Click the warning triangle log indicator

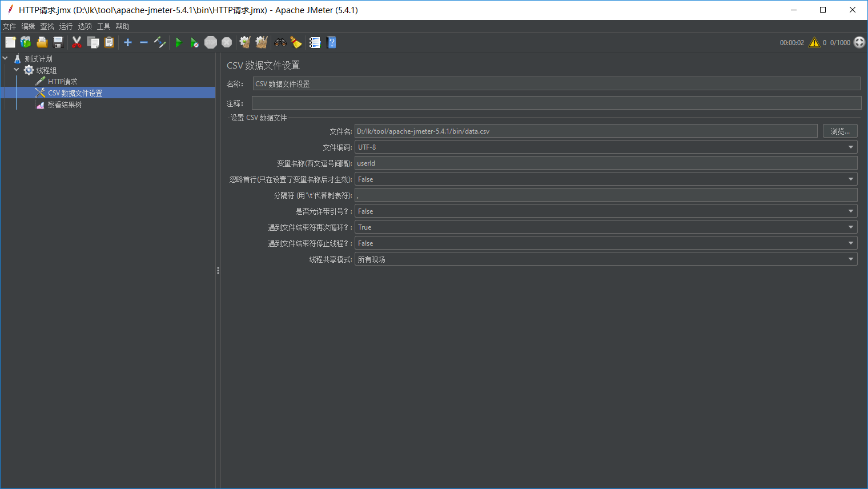814,42
